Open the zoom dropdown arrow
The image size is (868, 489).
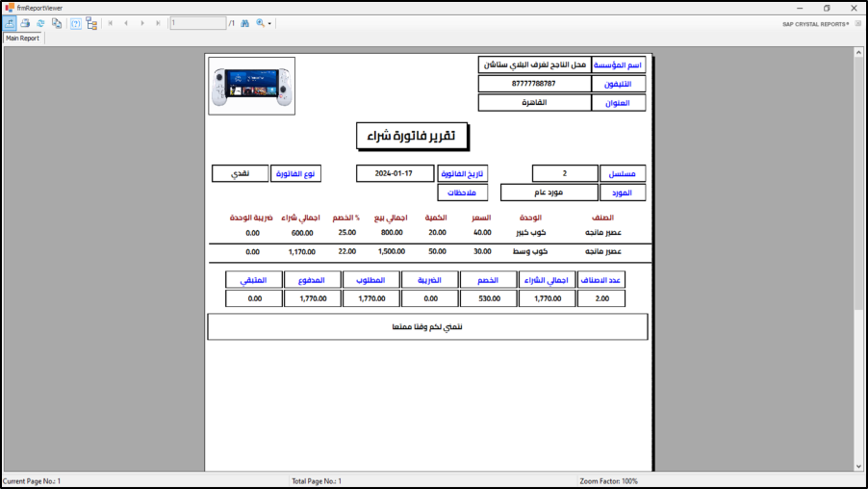[270, 23]
